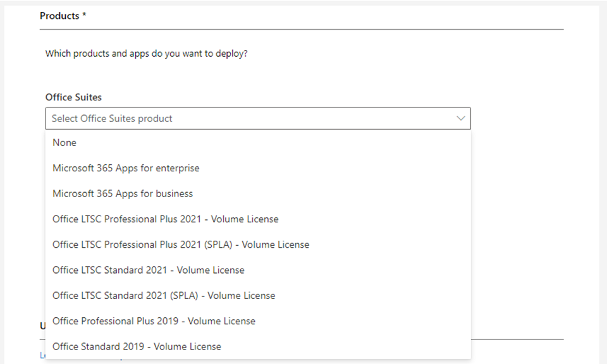This screenshot has width=607, height=364.
Task: Select Office Professional Plus 2019 - Volume License
Action: [x=258, y=322]
